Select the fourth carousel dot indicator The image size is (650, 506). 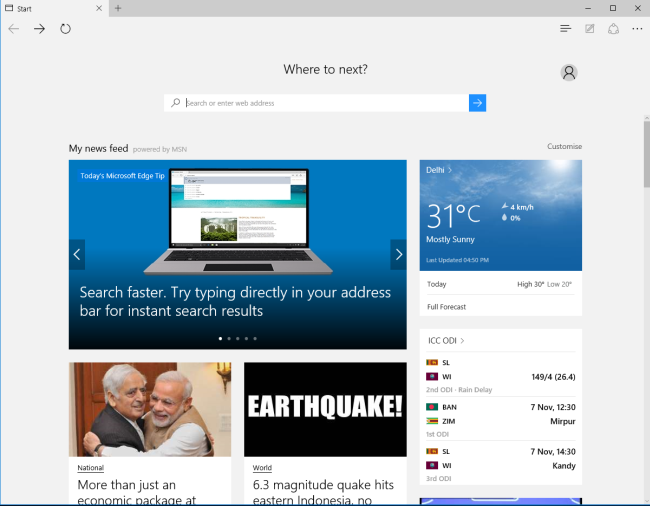(246, 339)
